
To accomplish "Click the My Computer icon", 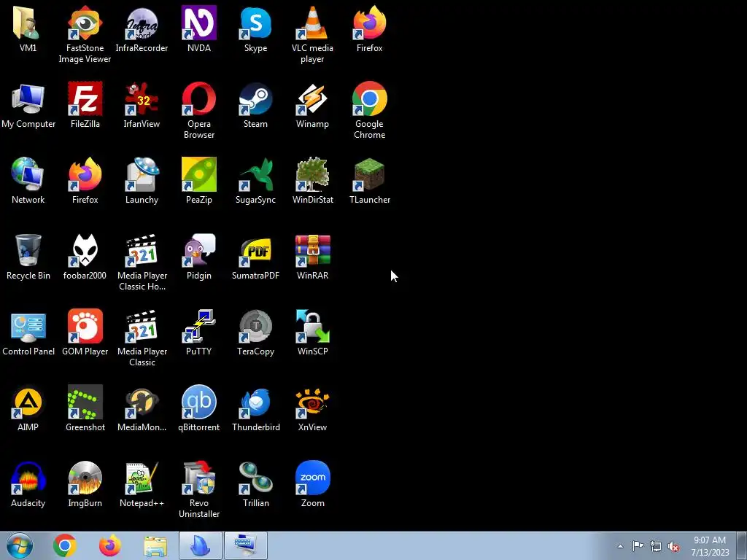I will click(x=28, y=98).
